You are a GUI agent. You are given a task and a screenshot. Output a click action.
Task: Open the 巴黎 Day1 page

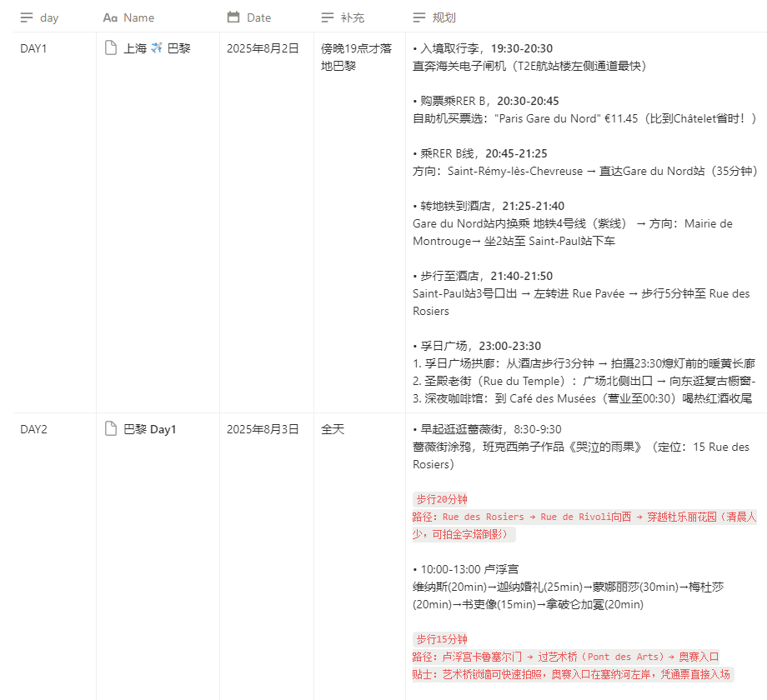[150, 429]
